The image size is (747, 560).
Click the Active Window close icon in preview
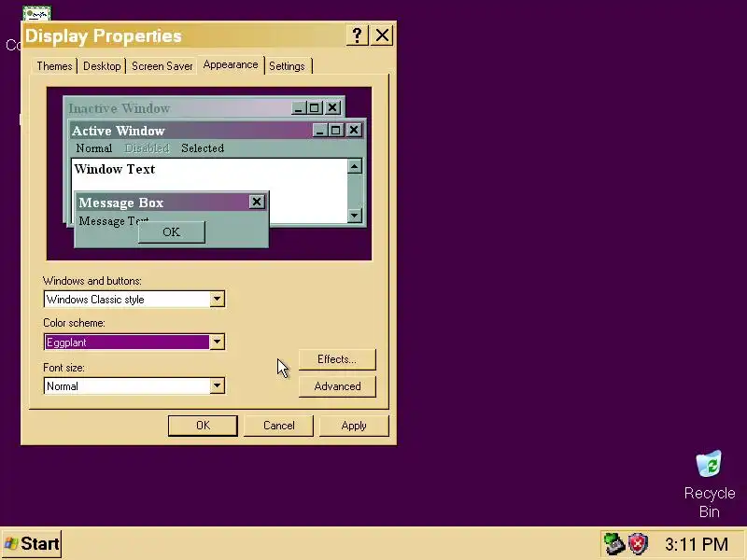[x=354, y=130]
